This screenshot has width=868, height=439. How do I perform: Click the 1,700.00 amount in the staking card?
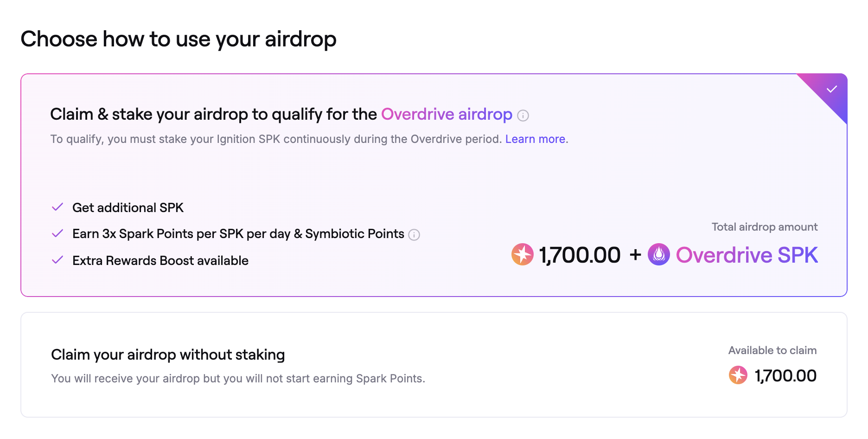tap(580, 255)
